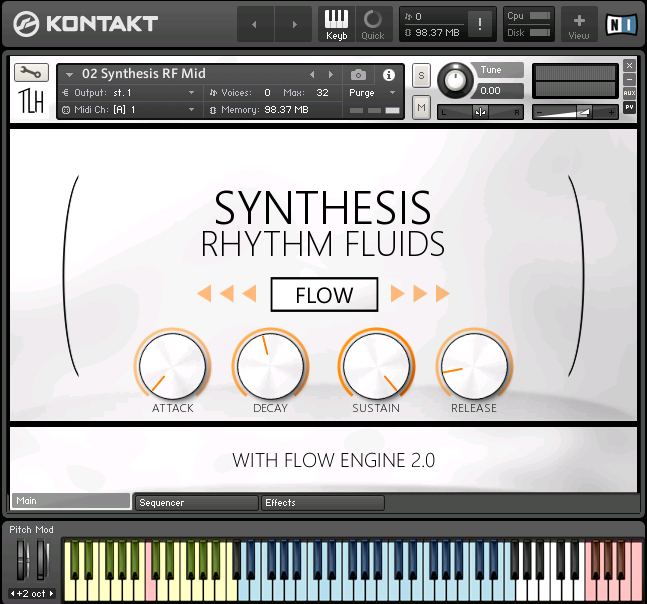The width and height of the screenshot is (647, 604).
Task: Remove instrument with X button
Action: pos(629,66)
